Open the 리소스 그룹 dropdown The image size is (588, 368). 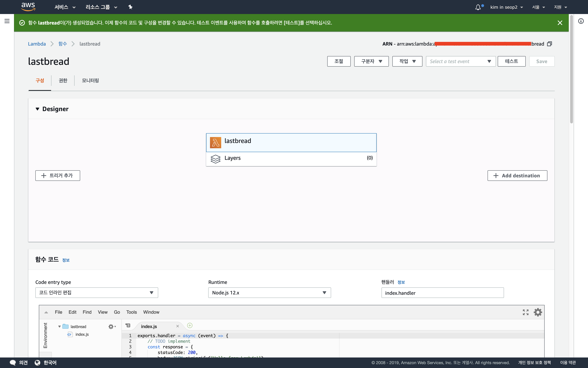pyautogui.click(x=101, y=7)
